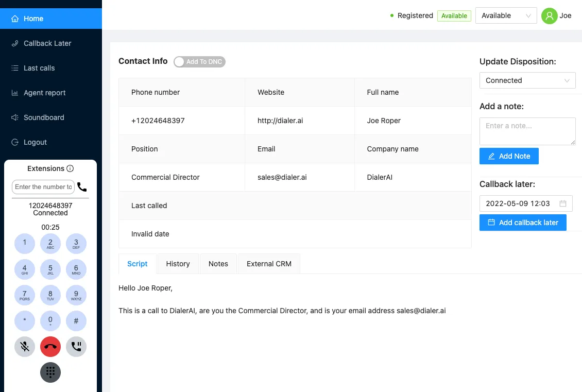The image size is (582, 392).
Task: Dial digit 8 TUV on keypad
Action: (50, 295)
